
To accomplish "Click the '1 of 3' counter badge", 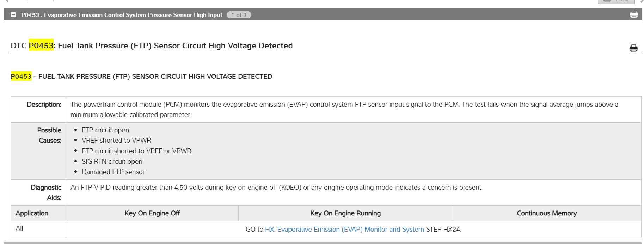I will pyautogui.click(x=239, y=15).
